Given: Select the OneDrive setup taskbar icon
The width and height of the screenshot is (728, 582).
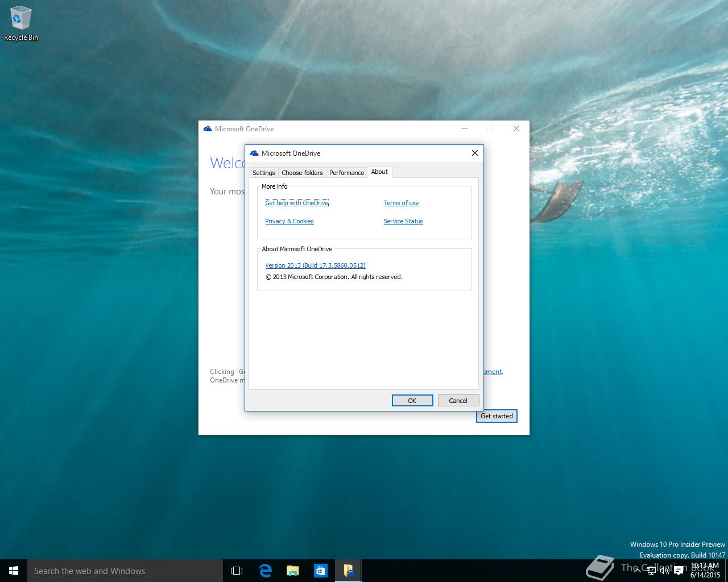Looking at the screenshot, I should click(x=348, y=571).
